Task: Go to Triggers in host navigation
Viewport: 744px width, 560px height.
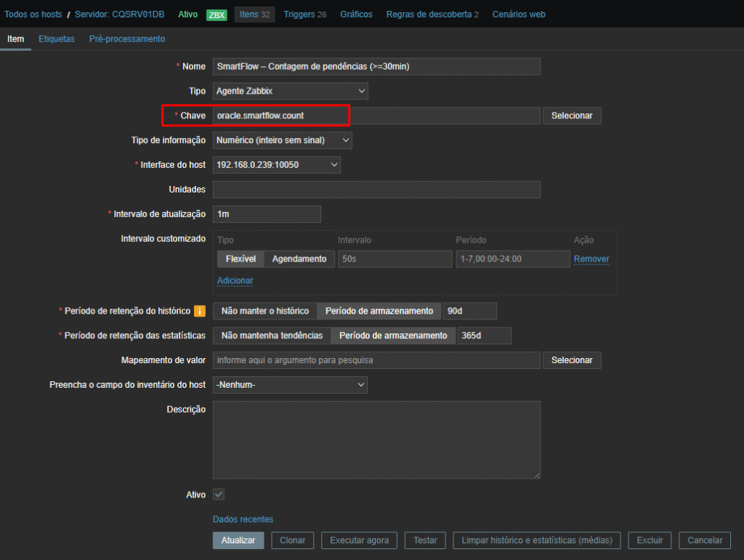Action: (304, 15)
